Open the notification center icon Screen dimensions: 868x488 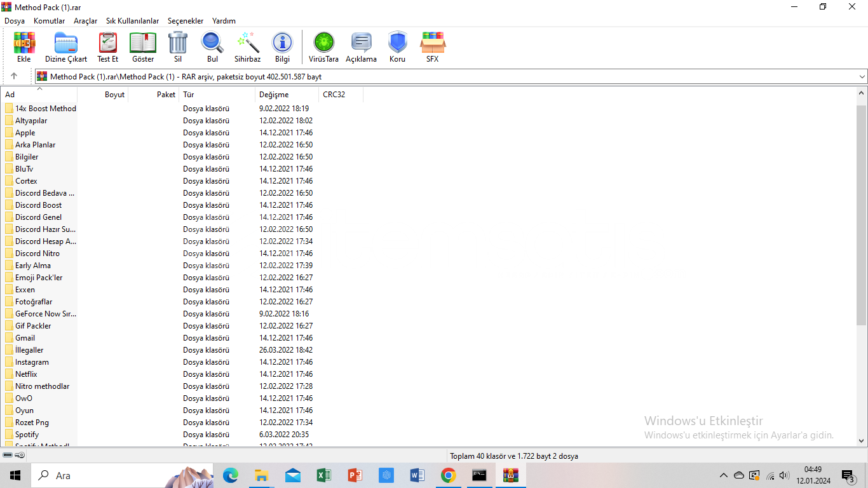pyautogui.click(x=848, y=476)
